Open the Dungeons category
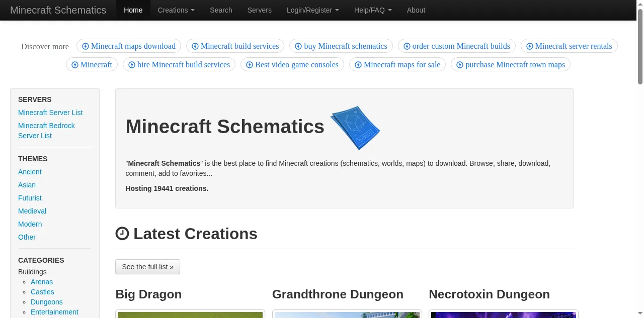 click(x=47, y=302)
